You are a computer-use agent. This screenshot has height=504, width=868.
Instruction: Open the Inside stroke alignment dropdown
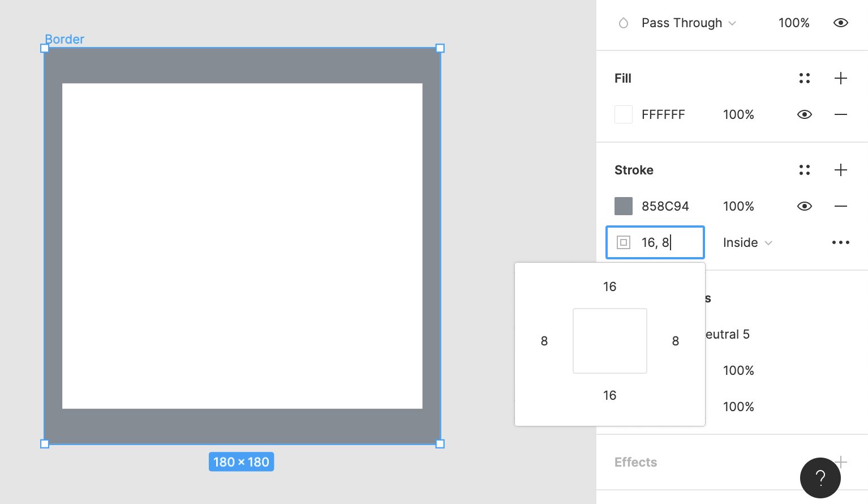[747, 243]
